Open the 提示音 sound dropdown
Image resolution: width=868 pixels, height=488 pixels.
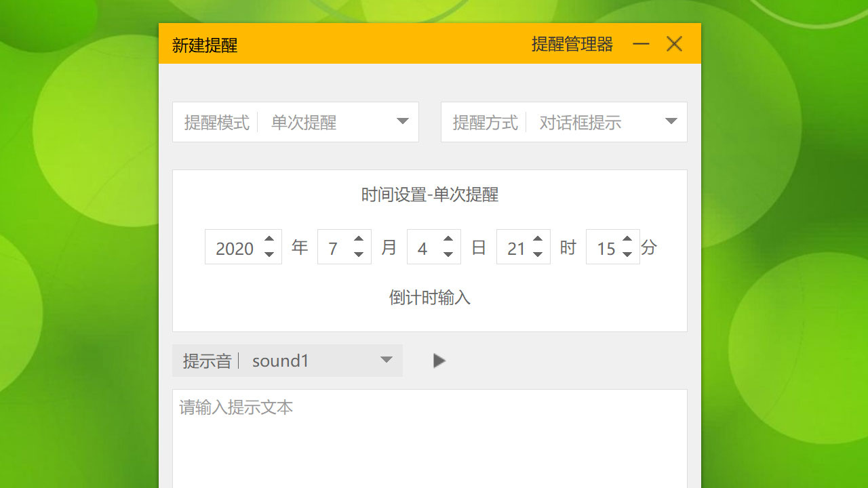pos(386,361)
